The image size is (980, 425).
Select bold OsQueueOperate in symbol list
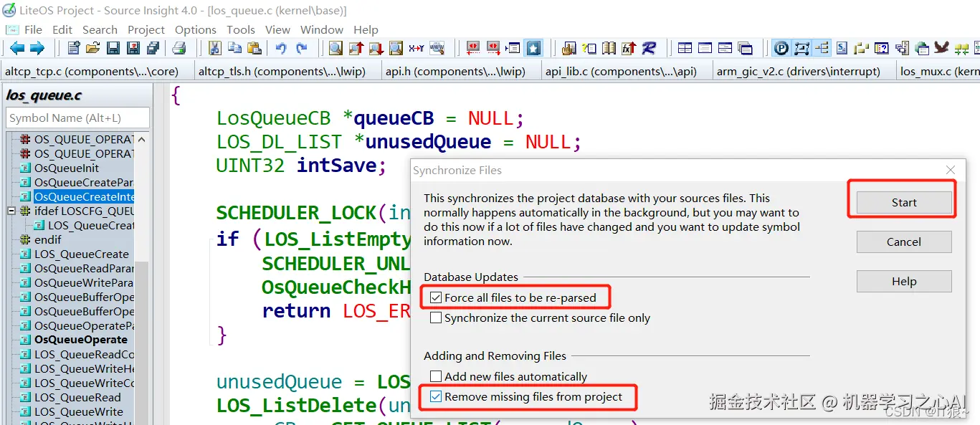point(81,340)
